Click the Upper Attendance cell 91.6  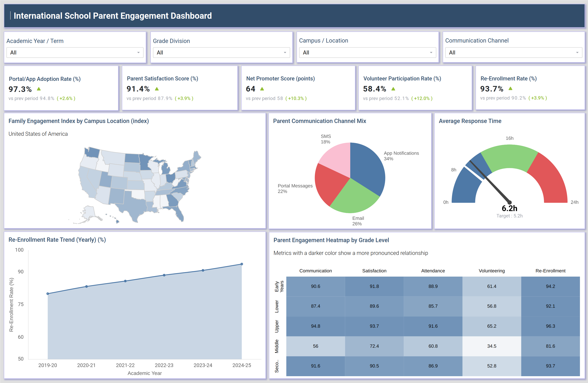coord(433,326)
